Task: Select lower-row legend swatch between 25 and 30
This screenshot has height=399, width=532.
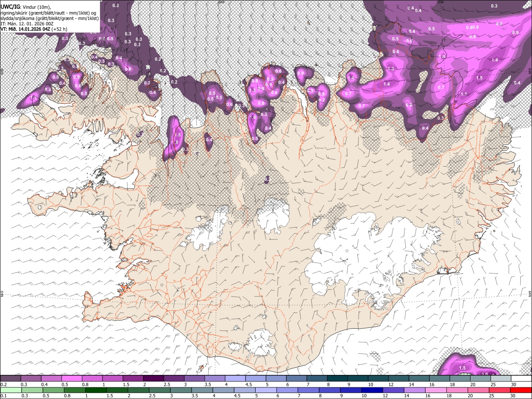Action: pos(500,390)
